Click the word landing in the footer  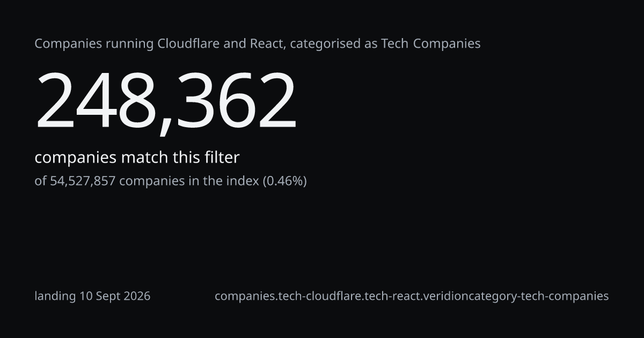(x=55, y=296)
